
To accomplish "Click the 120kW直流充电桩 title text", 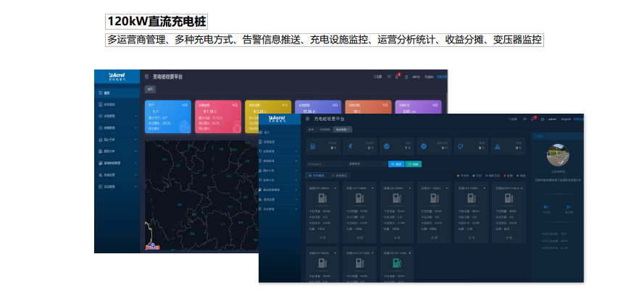I will coord(156,22).
